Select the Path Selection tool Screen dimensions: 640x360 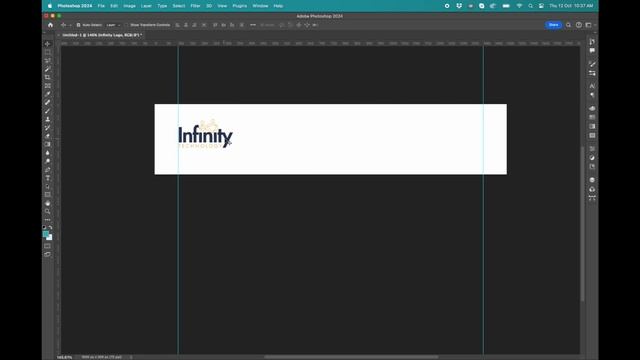(47, 187)
